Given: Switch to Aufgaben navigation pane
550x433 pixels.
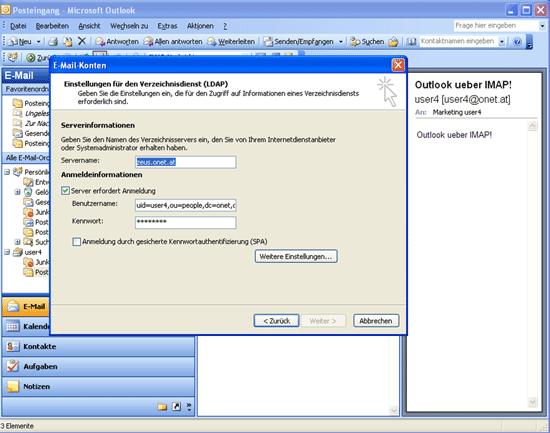Looking at the screenshot, I should (x=98, y=366).
